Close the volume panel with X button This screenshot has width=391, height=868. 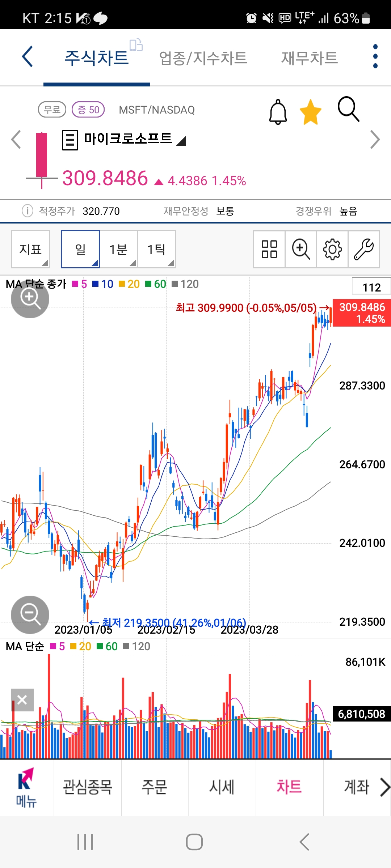pos(22,700)
